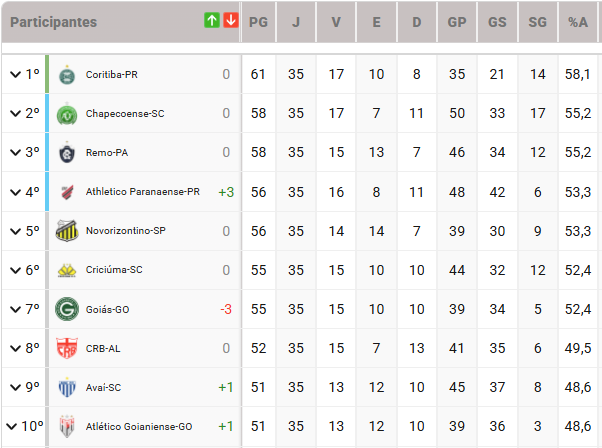Click the Chapecoense-SC team crest
The height and width of the screenshot is (448, 602).
click(67, 113)
